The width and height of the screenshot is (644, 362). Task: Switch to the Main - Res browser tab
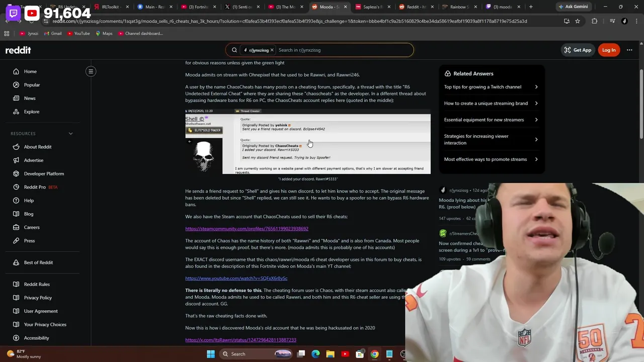click(154, 7)
